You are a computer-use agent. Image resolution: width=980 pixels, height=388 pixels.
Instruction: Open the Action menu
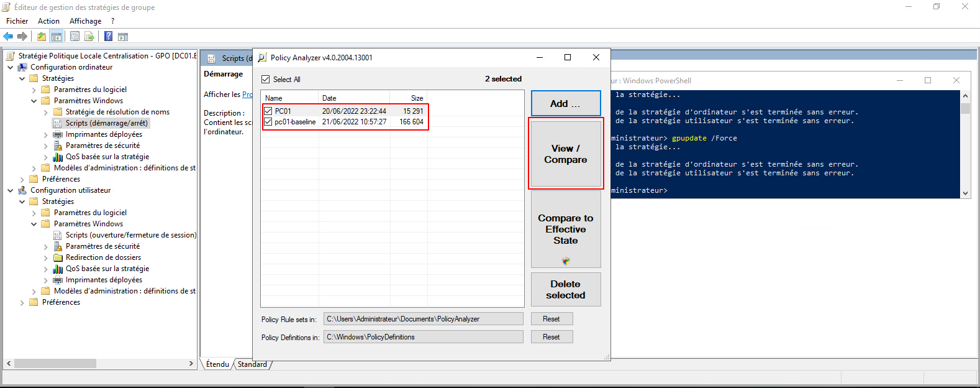pyautogui.click(x=48, y=21)
